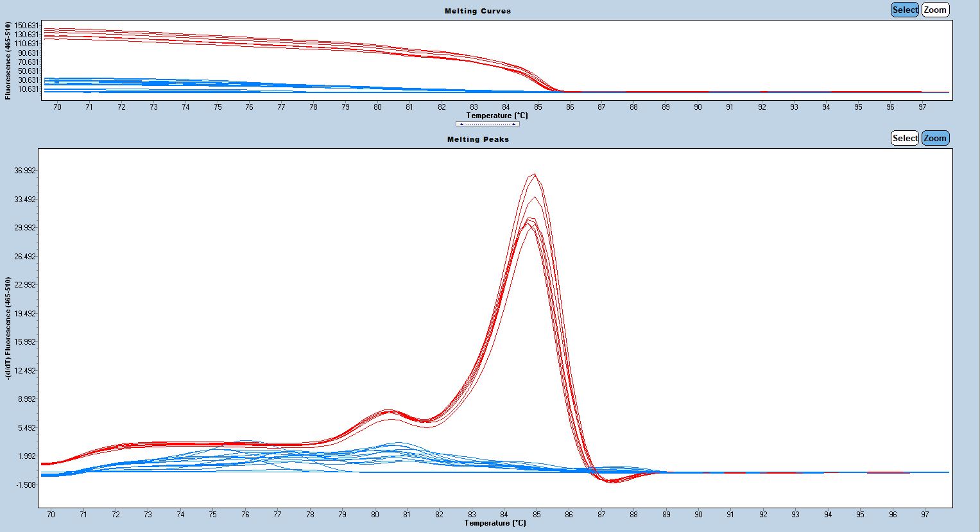Click Temperature axis label under Melting Peaks
980x532 pixels.
coord(495,523)
